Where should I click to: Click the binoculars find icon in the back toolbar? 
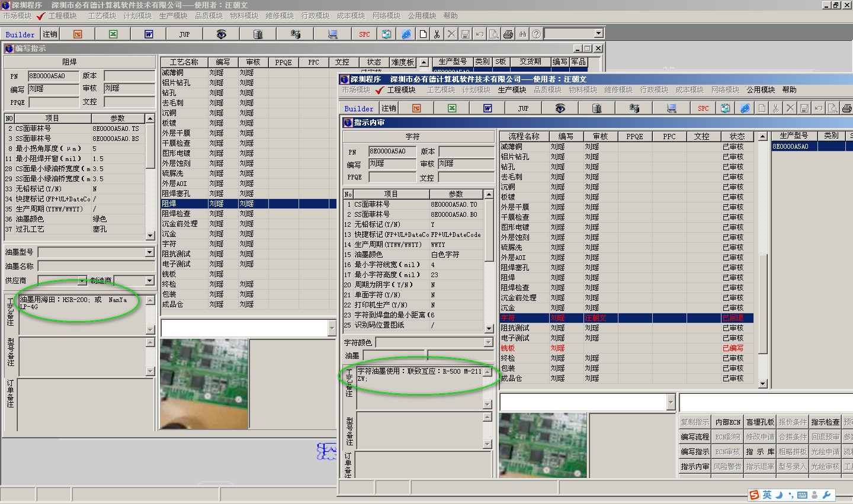point(522,34)
